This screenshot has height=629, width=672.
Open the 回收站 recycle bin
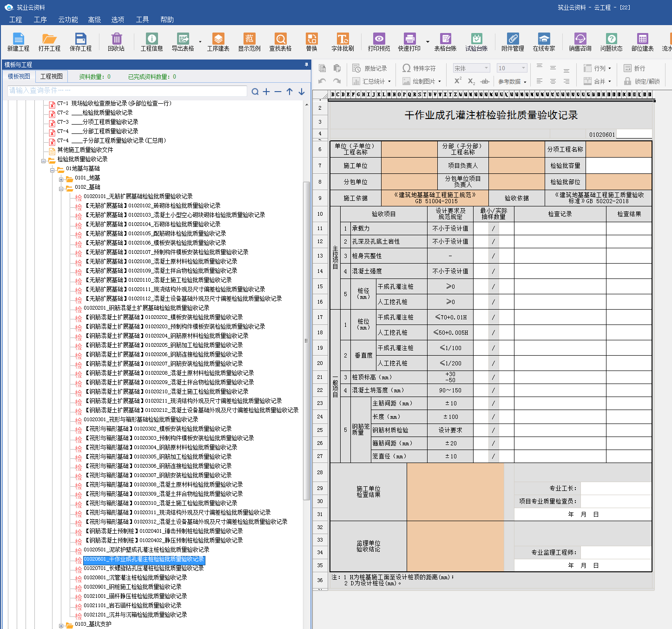pyautogui.click(x=116, y=42)
